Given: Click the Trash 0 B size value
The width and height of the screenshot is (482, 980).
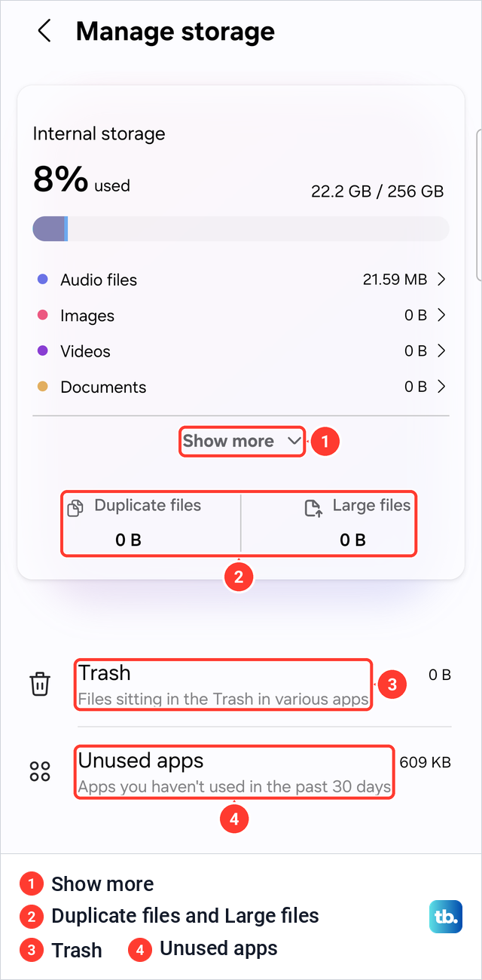Looking at the screenshot, I should pyautogui.click(x=440, y=675).
